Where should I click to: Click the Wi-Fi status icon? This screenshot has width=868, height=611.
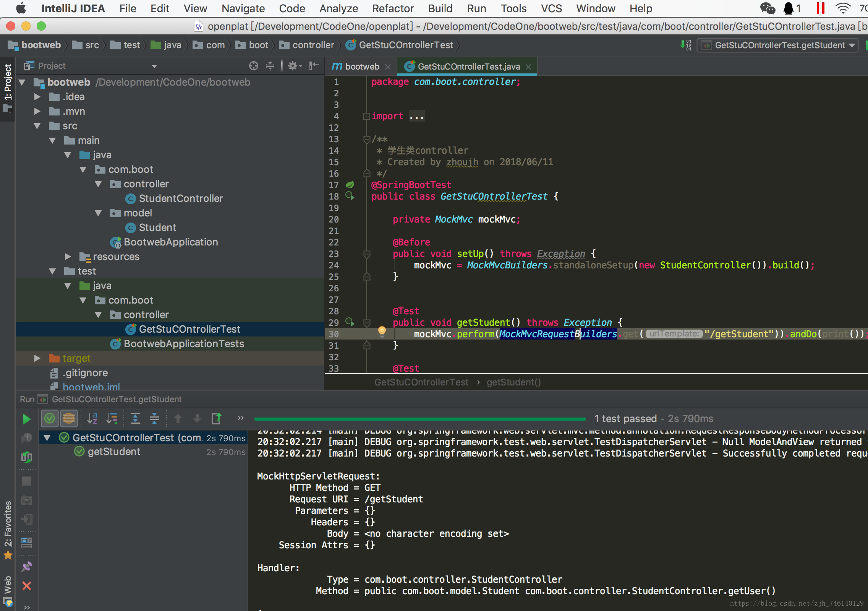click(842, 8)
